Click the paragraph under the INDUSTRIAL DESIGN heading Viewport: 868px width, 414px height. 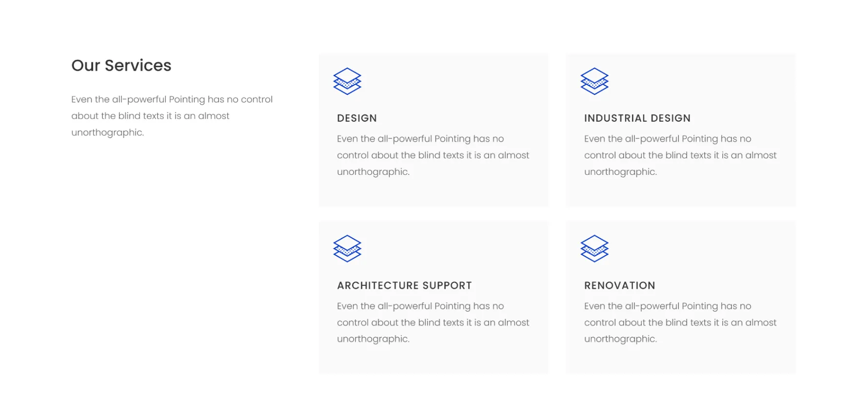(680, 155)
